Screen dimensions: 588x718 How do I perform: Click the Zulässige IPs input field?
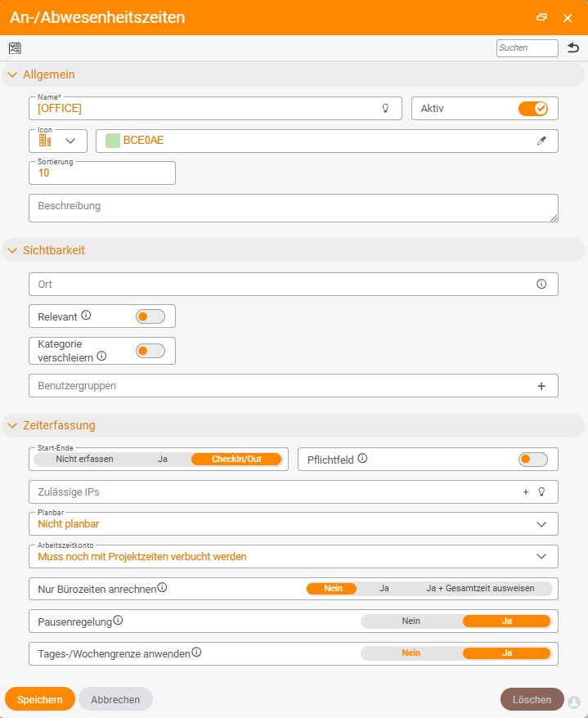coord(294,491)
